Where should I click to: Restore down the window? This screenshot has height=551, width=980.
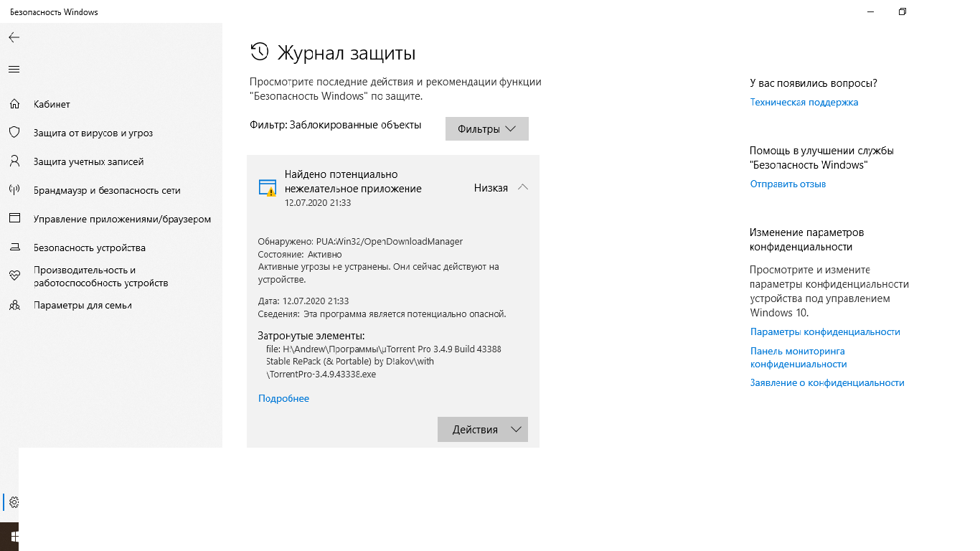(903, 11)
